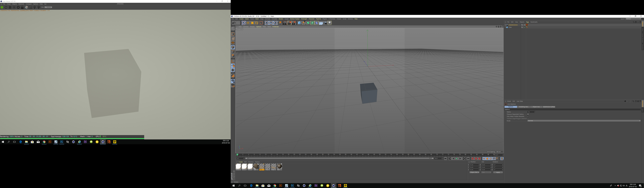This screenshot has width=644, height=188.
Task: Click Apply in Coordinates panel
Action: click(x=498, y=172)
